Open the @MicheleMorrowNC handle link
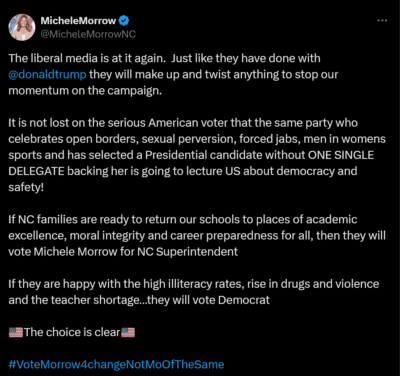 pyautogui.click(x=88, y=34)
